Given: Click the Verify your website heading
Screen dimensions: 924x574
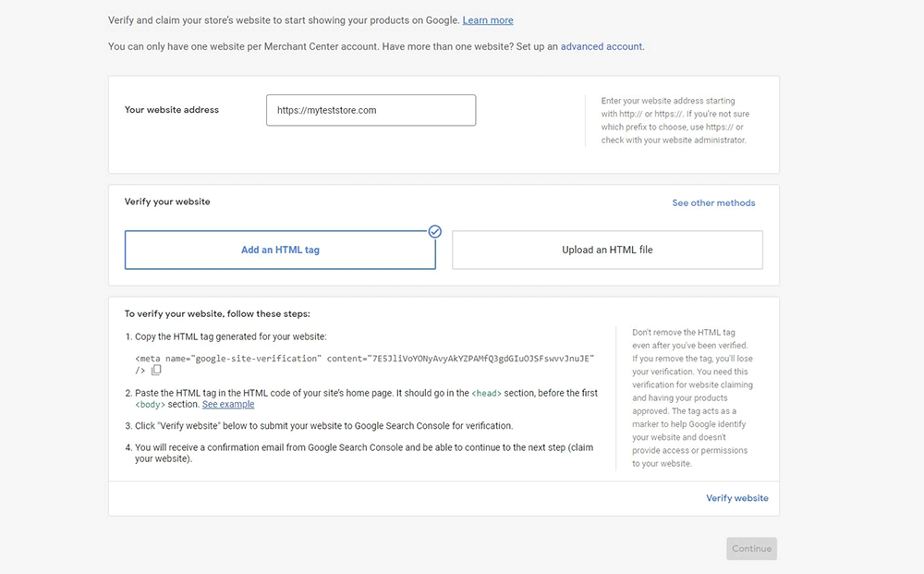Looking at the screenshot, I should pos(167,202).
